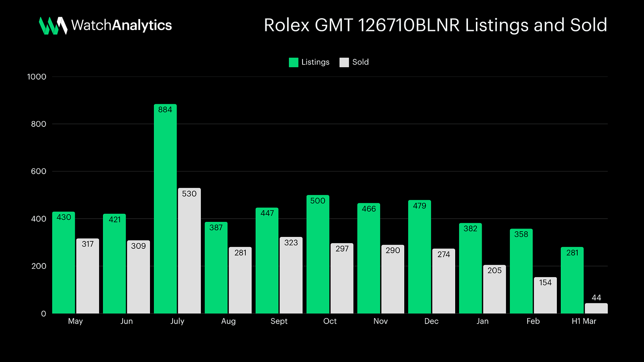
Task: Click the H1 Mar listings bar labeled 281
Action: click(572, 280)
